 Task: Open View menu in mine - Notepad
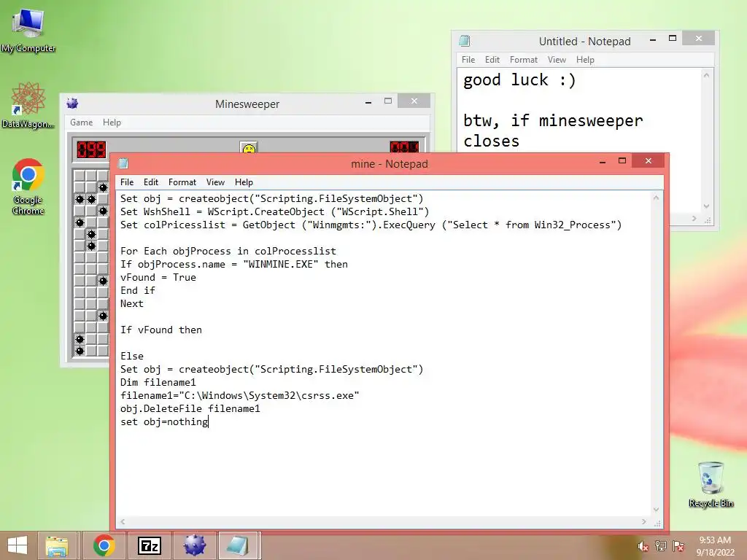(215, 182)
